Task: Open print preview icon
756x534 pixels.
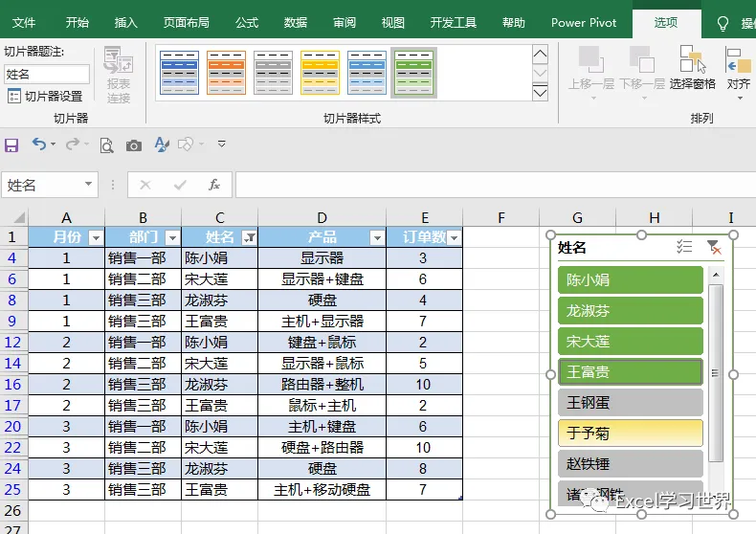Action: tap(106, 145)
